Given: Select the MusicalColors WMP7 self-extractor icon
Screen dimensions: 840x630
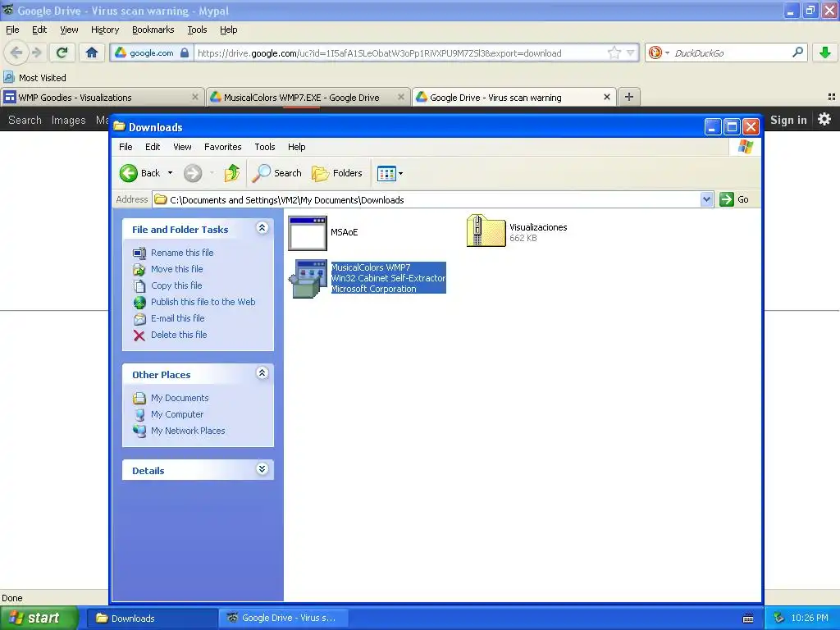Looking at the screenshot, I should 308,279.
